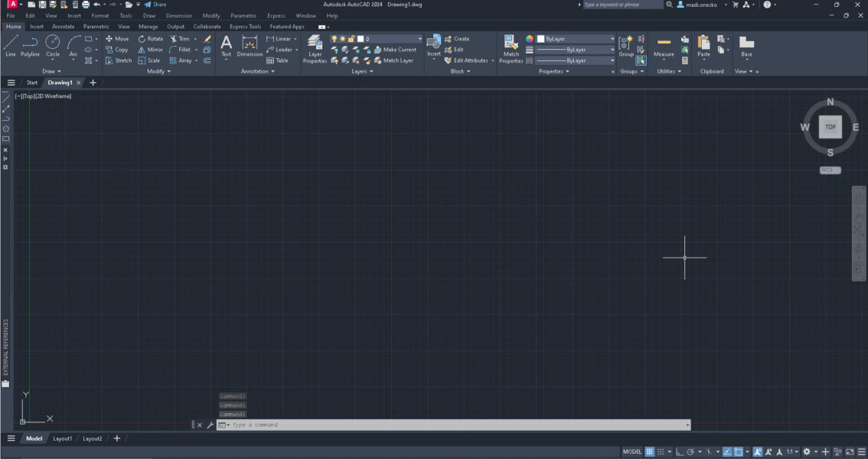This screenshot has width=868, height=459.
Task: Select the Circle tool
Action: coord(52,46)
